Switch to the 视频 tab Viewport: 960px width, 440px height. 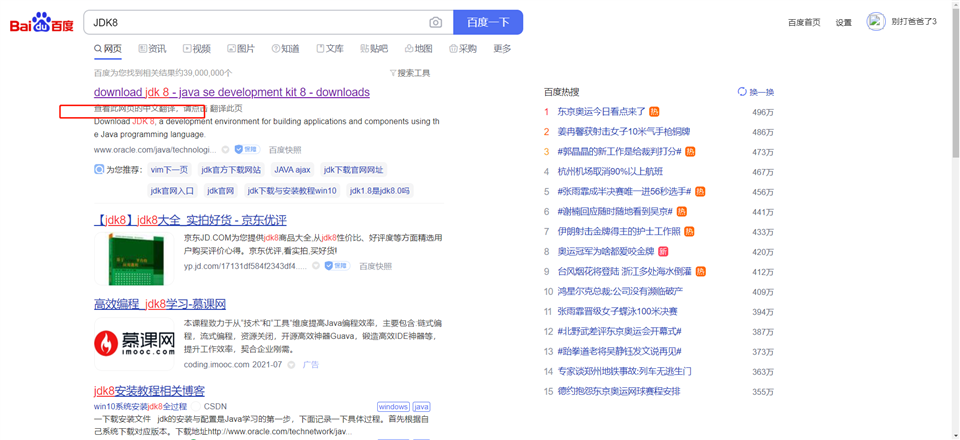(197, 49)
